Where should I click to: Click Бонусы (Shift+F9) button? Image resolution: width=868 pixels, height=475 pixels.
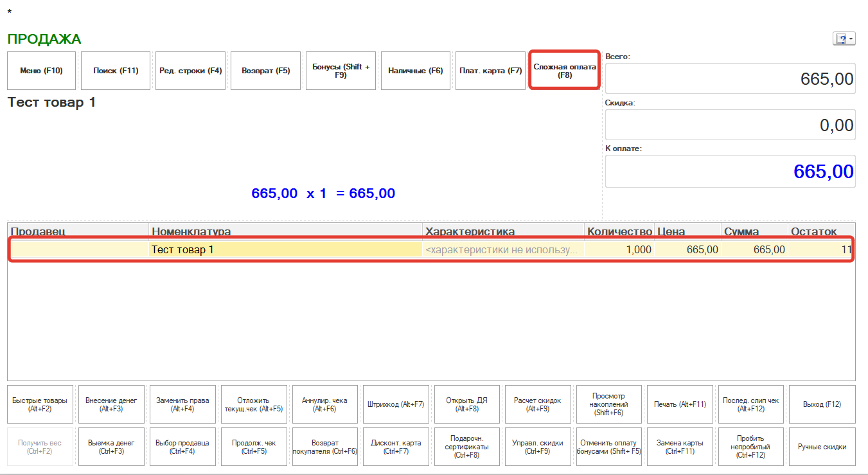click(x=341, y=71)
